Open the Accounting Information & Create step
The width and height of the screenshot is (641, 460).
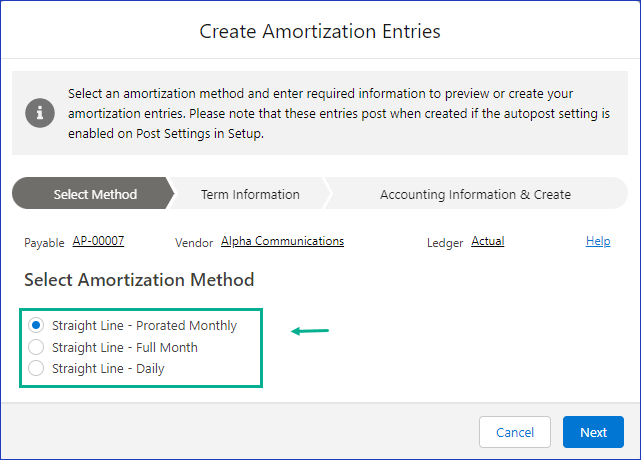pos(476,194)
